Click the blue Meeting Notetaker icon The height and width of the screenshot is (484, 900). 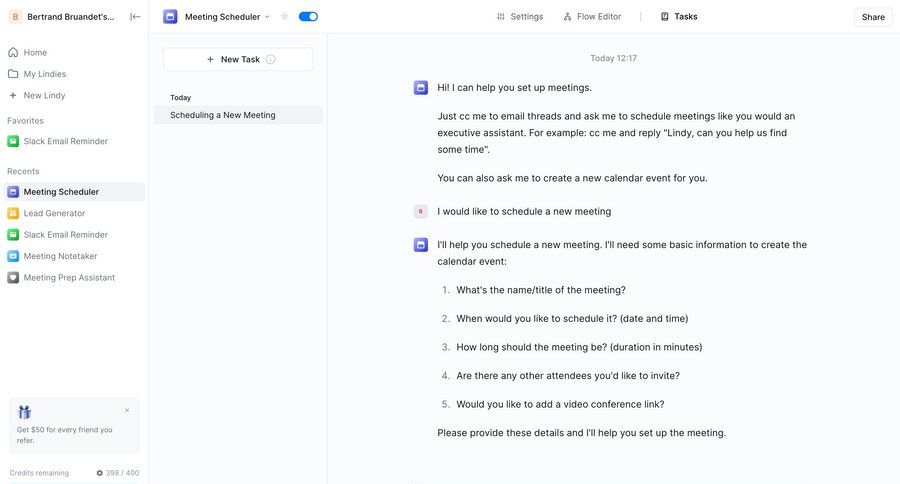pos(13,256)
